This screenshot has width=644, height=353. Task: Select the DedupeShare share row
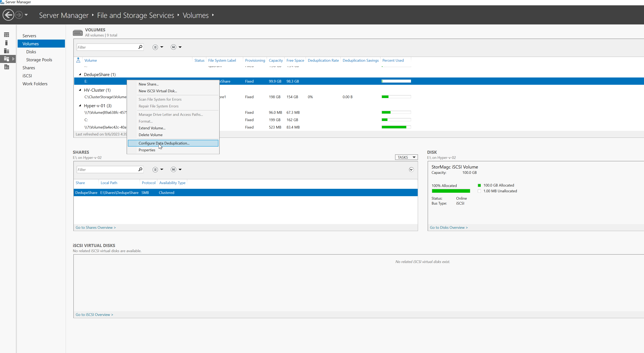pos(246,192)
